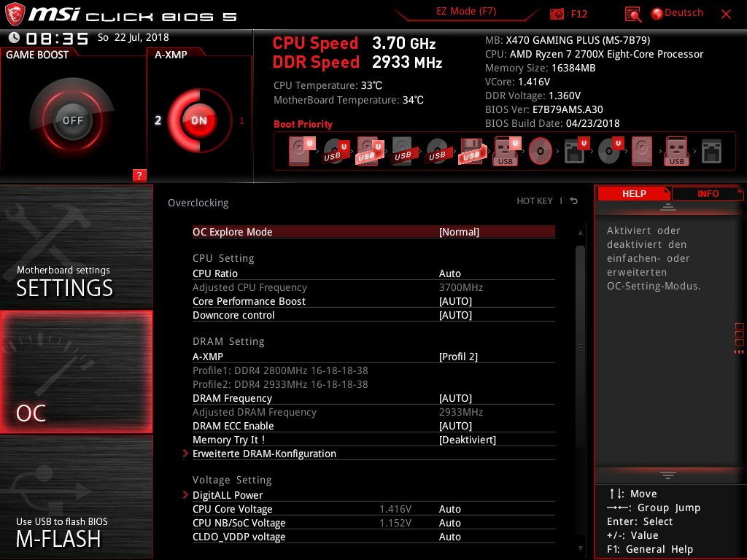Click the A-XMP panel header label

(171, 55)
